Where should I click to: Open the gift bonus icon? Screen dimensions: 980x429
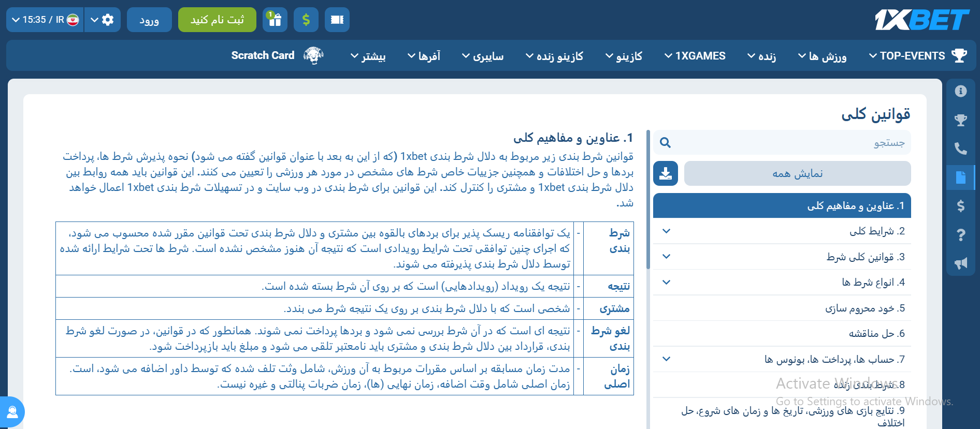[x=275, y=20]
